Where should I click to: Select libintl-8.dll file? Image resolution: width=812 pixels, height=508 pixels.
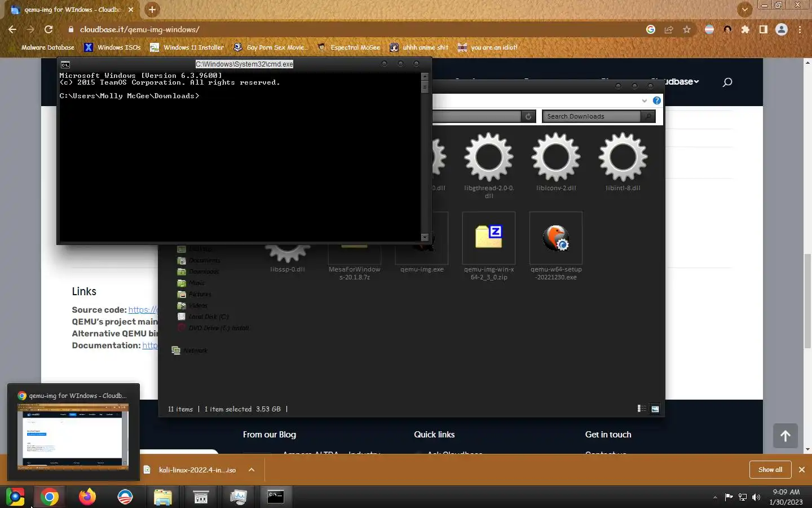coord(623,162)
